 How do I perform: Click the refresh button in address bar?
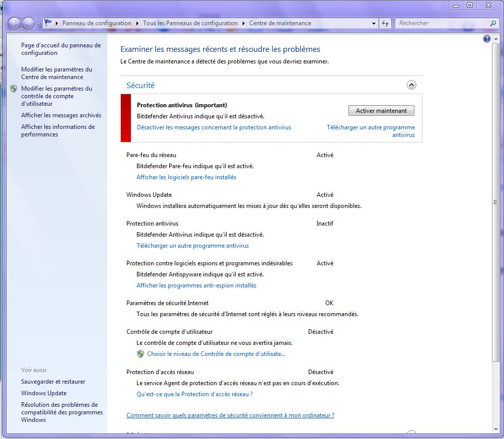click(385, 23)
